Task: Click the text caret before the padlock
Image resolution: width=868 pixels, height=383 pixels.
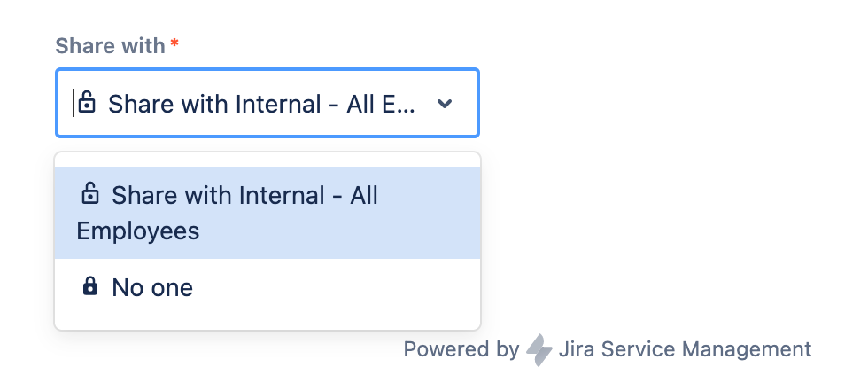Action: point(73,103)
